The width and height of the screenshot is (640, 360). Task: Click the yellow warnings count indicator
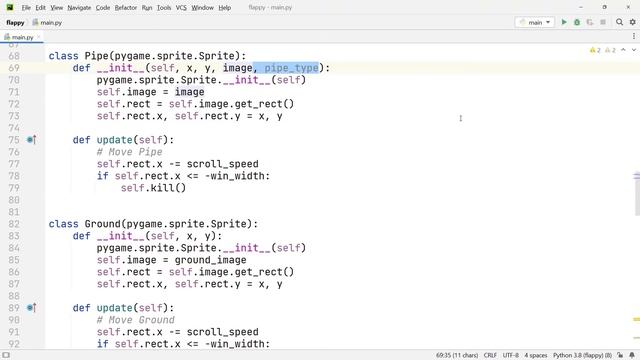click(x=595, y=50)
